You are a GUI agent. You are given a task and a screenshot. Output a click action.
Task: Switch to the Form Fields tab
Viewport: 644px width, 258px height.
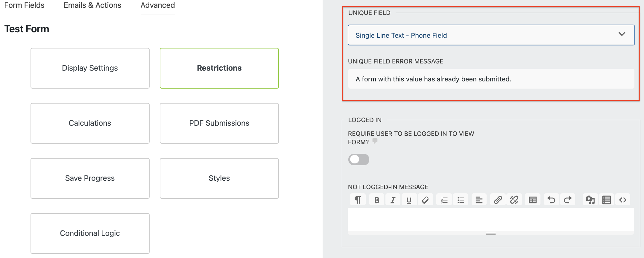[24, 5]
